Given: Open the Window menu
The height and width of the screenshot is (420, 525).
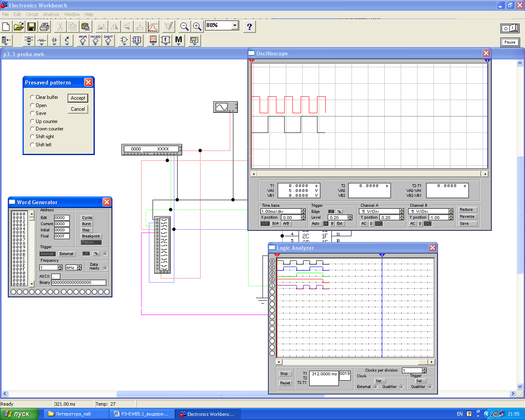Looking at the screenshot, I should click(x=72, y=14).
